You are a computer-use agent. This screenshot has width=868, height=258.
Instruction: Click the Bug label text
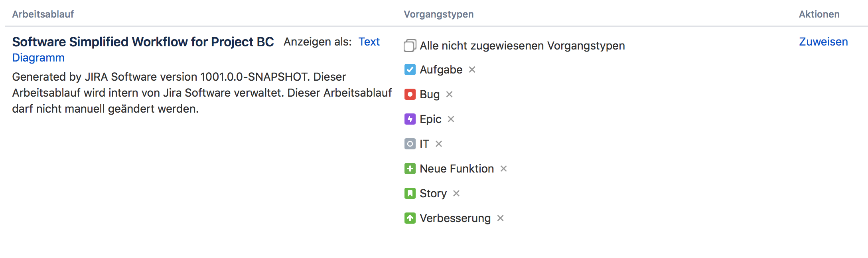(x=430, y=95)
